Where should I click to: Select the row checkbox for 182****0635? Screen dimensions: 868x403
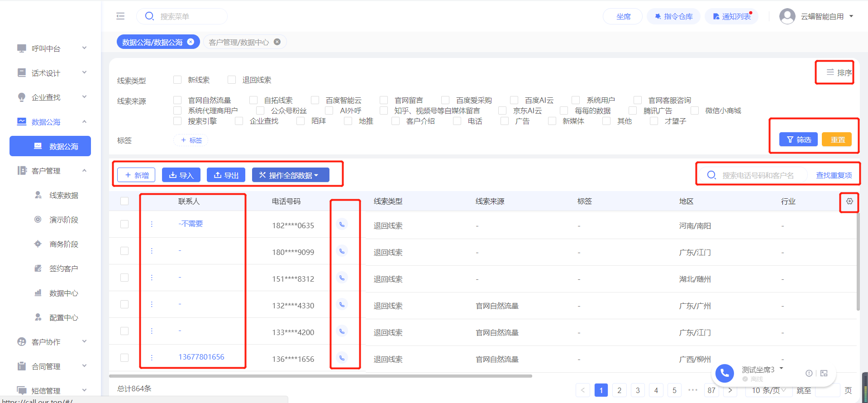[124, 224]
